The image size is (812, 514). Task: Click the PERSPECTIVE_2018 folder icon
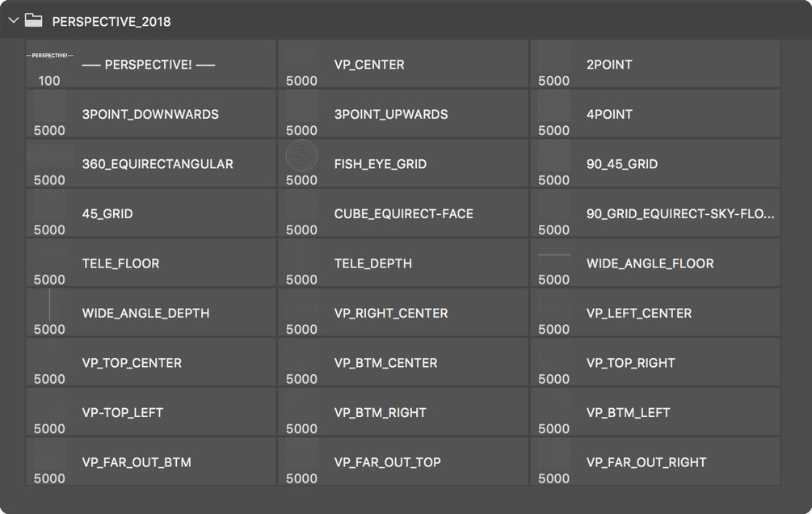(34, 20)
